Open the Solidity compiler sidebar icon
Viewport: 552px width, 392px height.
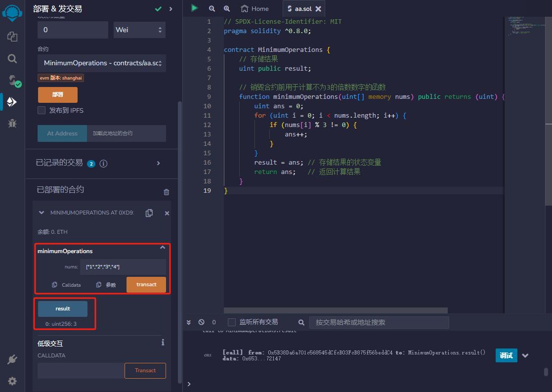tap(14, 81)
